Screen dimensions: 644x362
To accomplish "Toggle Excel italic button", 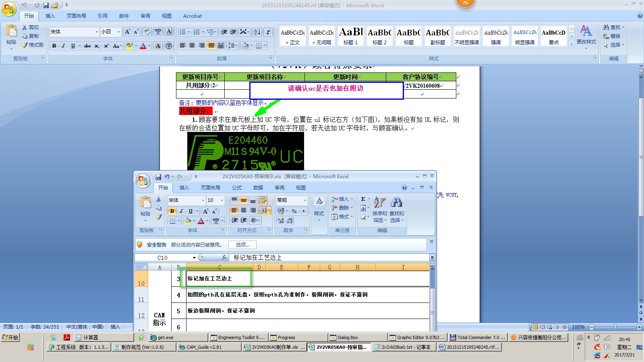I will coord(181,211).
